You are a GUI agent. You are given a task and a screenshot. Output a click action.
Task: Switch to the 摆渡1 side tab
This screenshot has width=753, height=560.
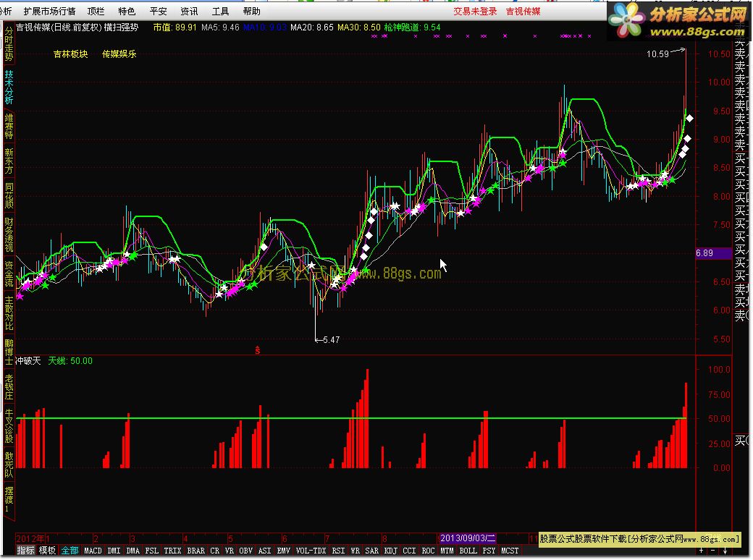(x=9, y=500)
